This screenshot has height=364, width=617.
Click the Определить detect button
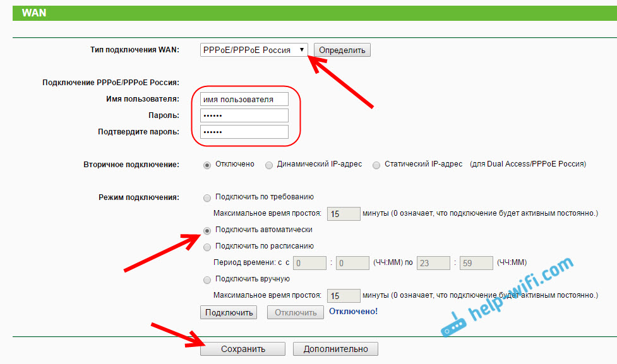click(342, 50)
